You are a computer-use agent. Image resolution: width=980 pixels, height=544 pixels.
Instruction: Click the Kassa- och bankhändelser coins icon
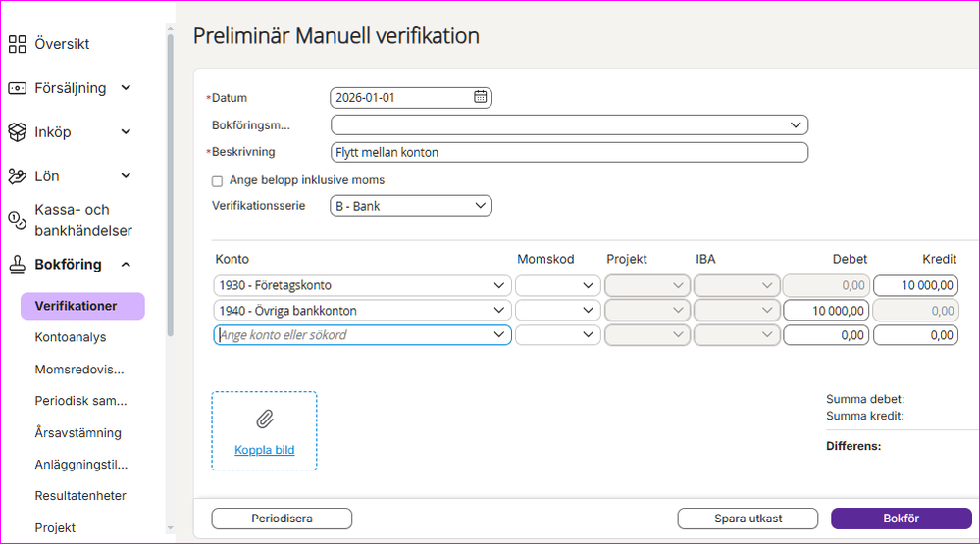[x=18, y=220]
